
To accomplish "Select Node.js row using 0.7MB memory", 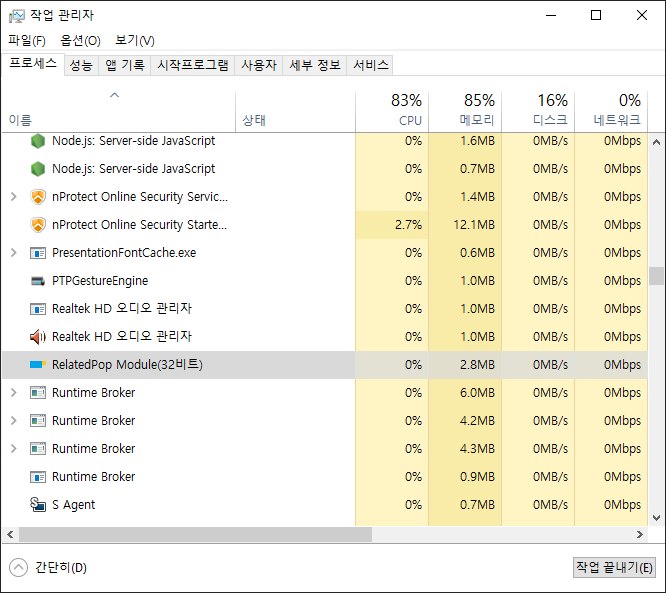I will [325, 169].
